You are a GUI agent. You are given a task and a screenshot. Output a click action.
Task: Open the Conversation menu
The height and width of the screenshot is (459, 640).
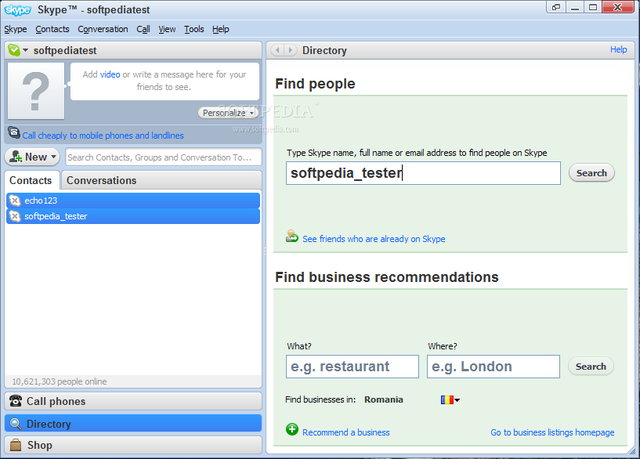103,29
